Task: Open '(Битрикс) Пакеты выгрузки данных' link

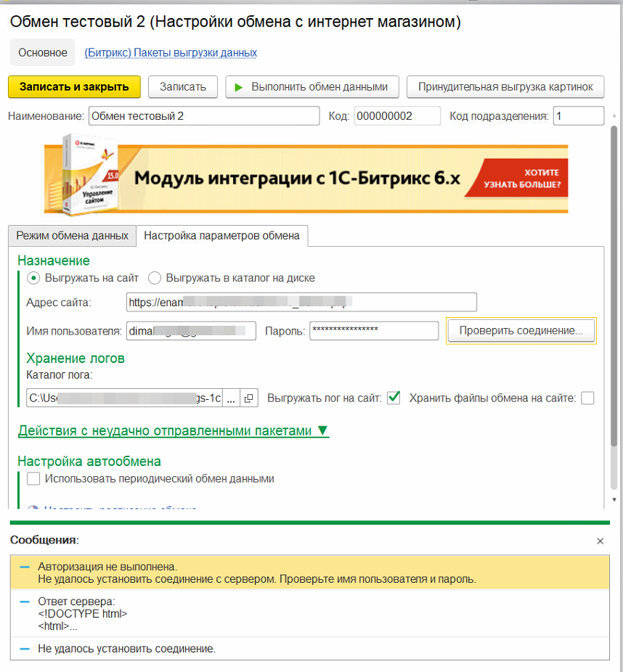Action: click(171, 53)
